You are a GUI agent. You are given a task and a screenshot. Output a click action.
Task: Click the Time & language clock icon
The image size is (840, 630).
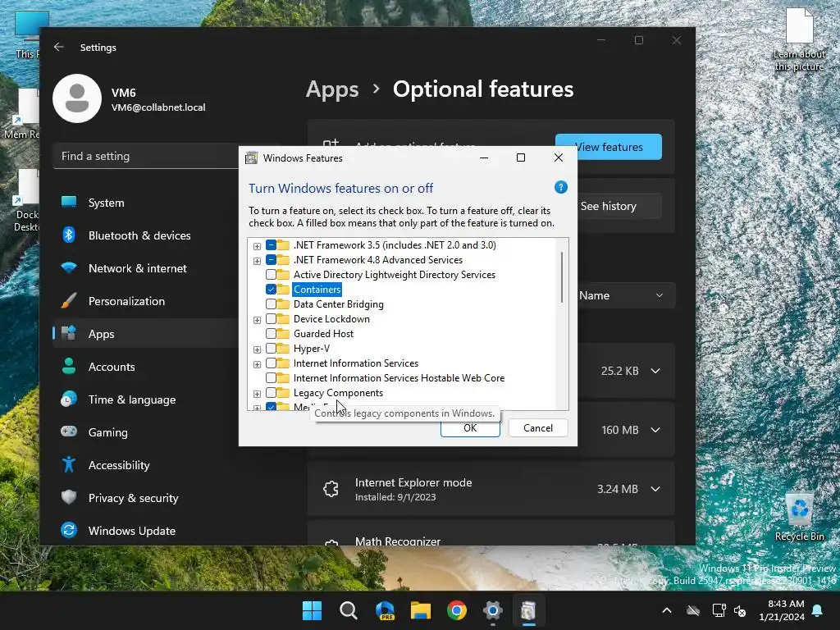tap(69, 399)
